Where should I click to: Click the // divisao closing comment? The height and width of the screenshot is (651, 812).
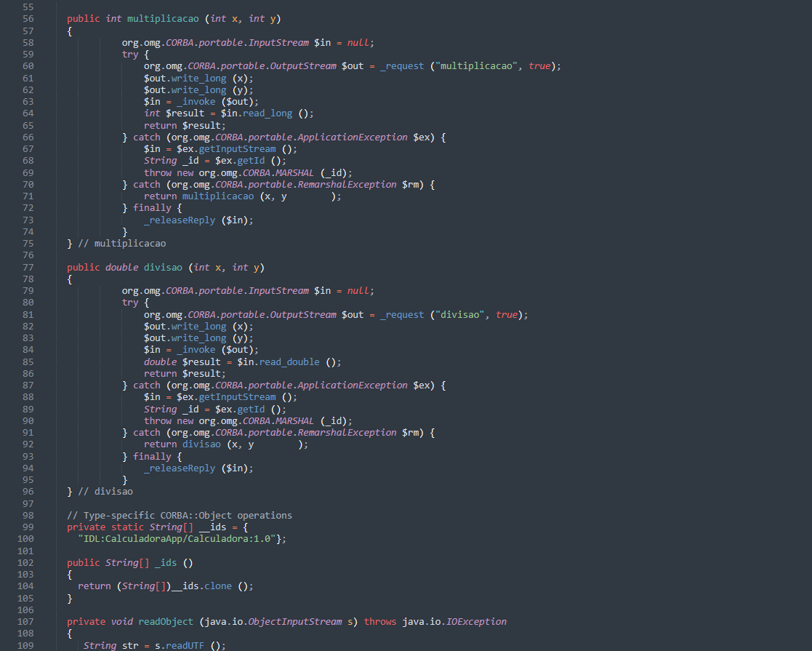[x=105, y=492]
